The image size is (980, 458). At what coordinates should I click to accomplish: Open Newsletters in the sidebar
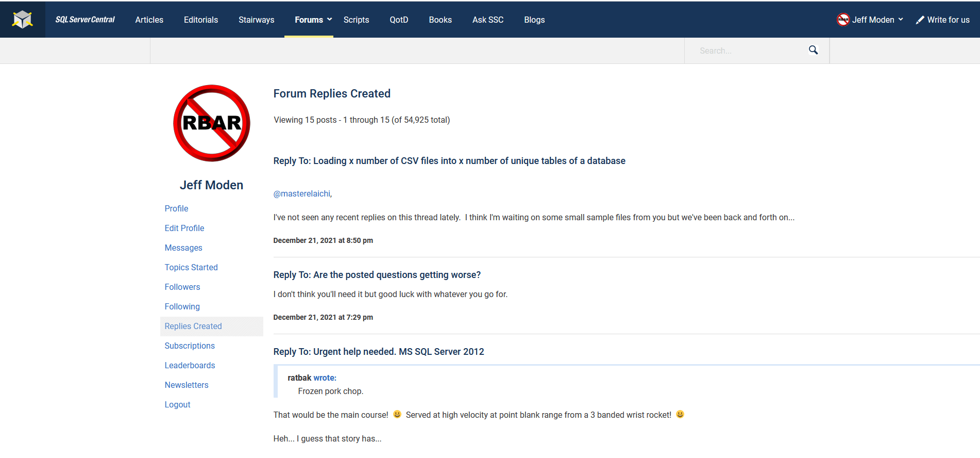click(x=187, y=385)
